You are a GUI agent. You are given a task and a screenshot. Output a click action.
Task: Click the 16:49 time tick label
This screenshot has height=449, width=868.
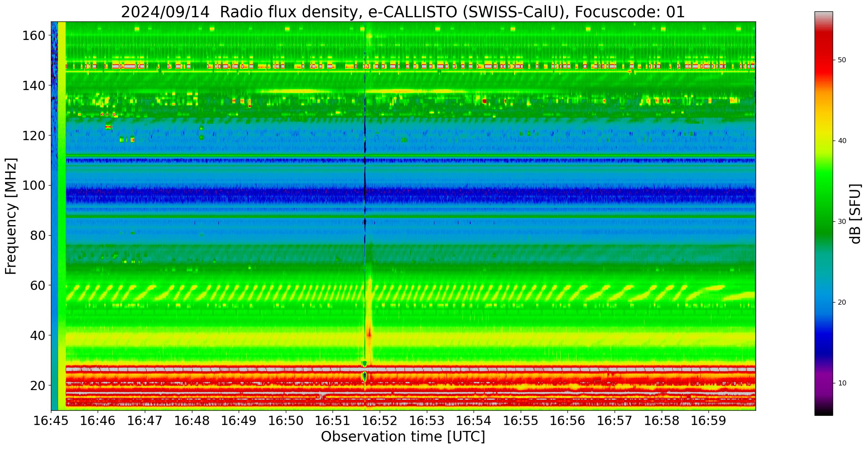pyautogui.click(x=239, y=421)
